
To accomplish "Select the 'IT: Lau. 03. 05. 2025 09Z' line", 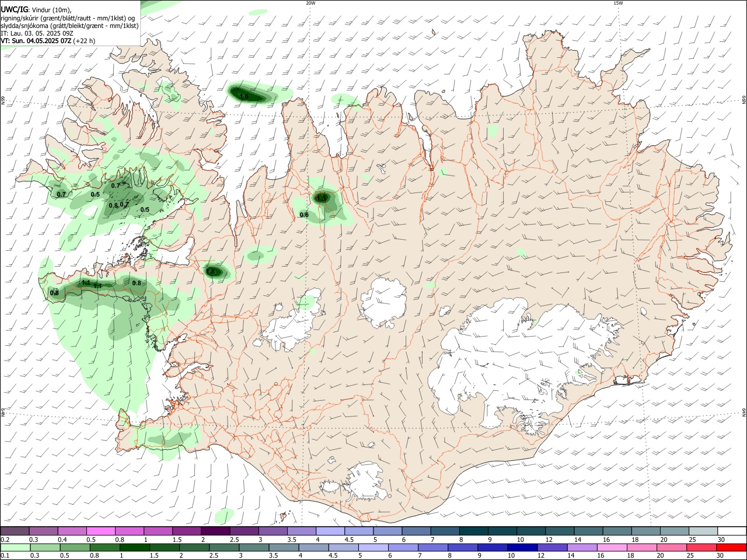I will click(37, 33).
